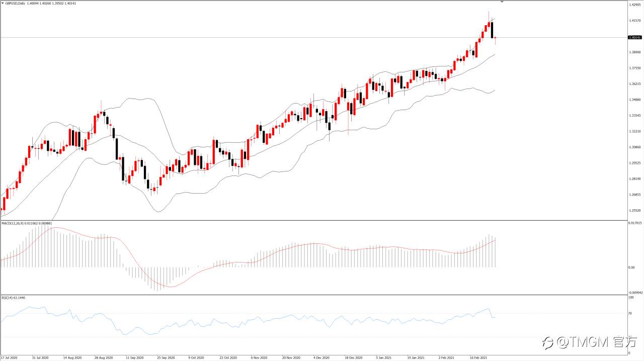This screenshot has width=644, height=361.
Task: Click the MACD scale value -0.009942
Action: pos(636,292)
